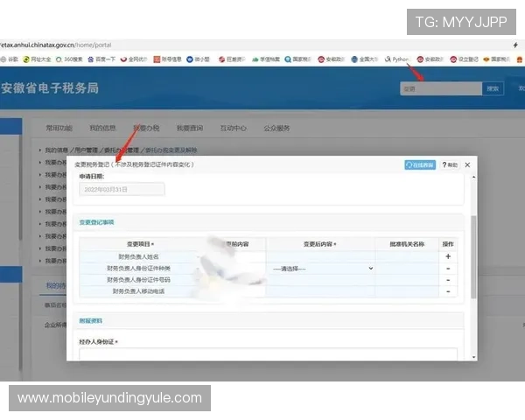
Task: Switch to the 我要办税 tab
Action: 146,128
